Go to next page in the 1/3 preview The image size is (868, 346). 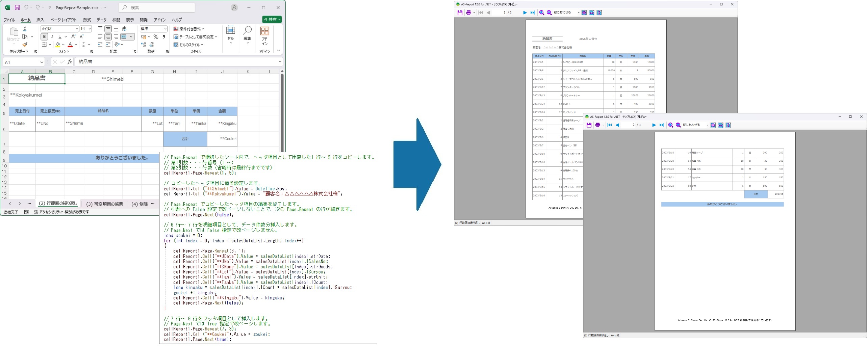coord(525,13)
